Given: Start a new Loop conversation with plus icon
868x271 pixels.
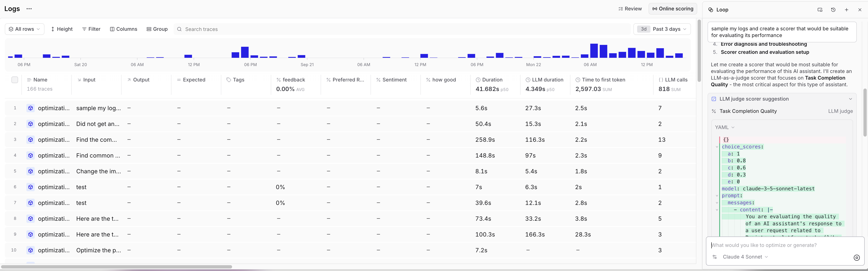Looking at the screenshot, I should [x=846, y=10].
